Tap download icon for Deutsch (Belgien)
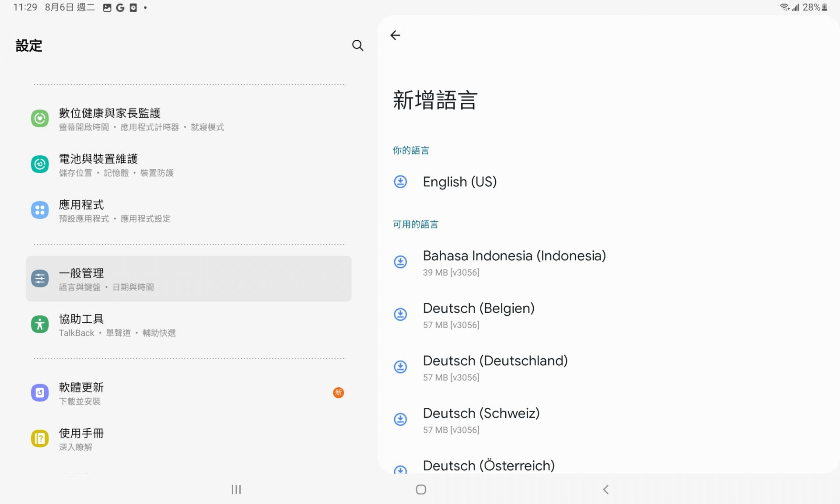Screen dimensions: 840x504 pos(400,315)
